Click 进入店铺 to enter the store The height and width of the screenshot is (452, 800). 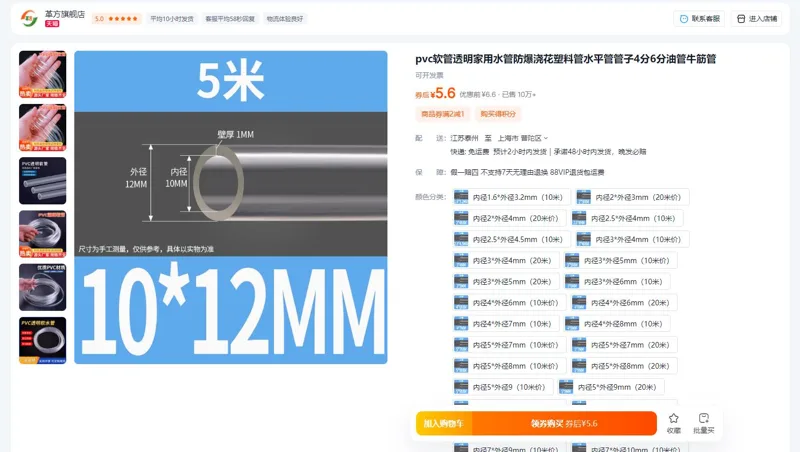757,19
